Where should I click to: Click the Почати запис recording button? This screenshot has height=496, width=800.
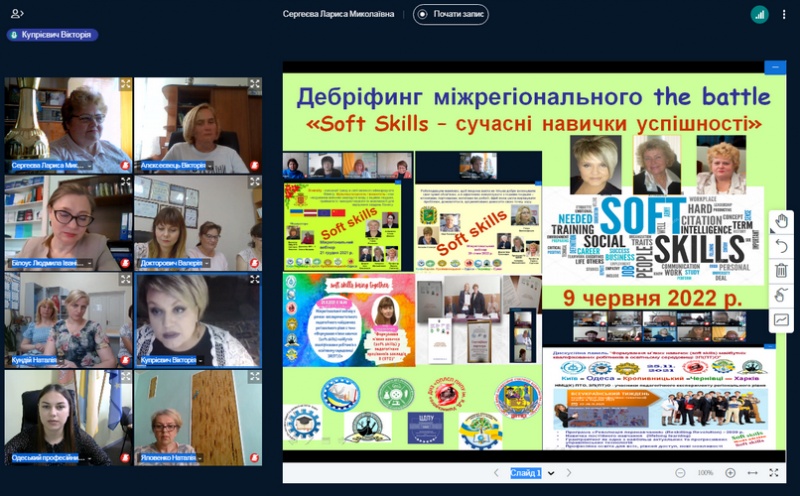(451, 14)
